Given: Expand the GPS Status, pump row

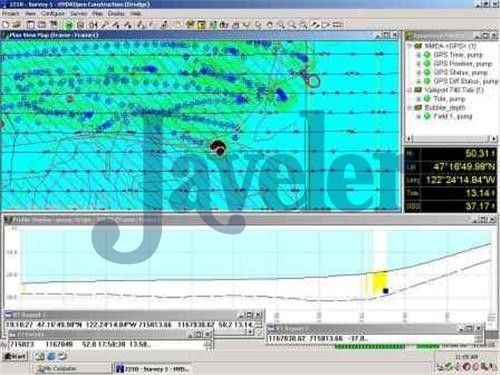Looking at the screenshot, I should click(x=419, y=72).
